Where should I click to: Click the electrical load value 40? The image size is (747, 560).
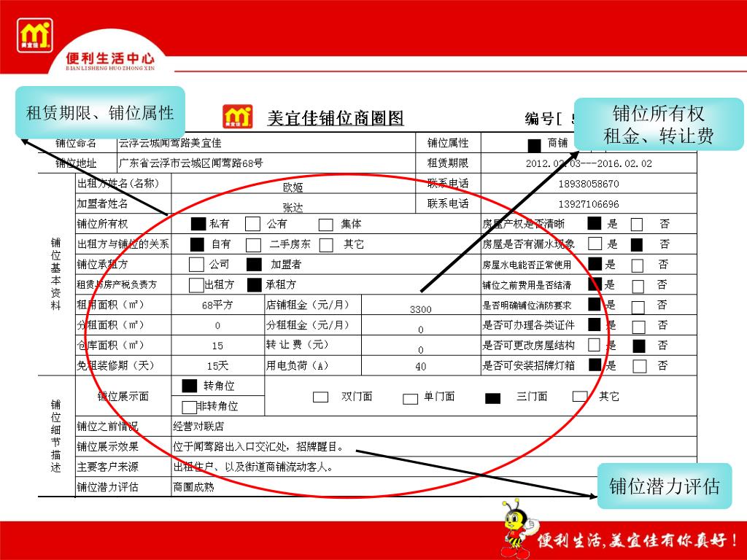(421, 366)
